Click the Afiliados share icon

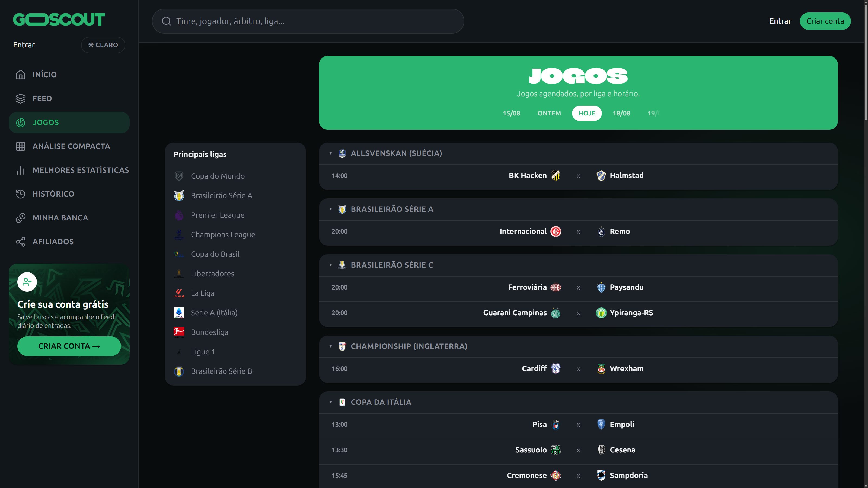click(x=21, y=242)
